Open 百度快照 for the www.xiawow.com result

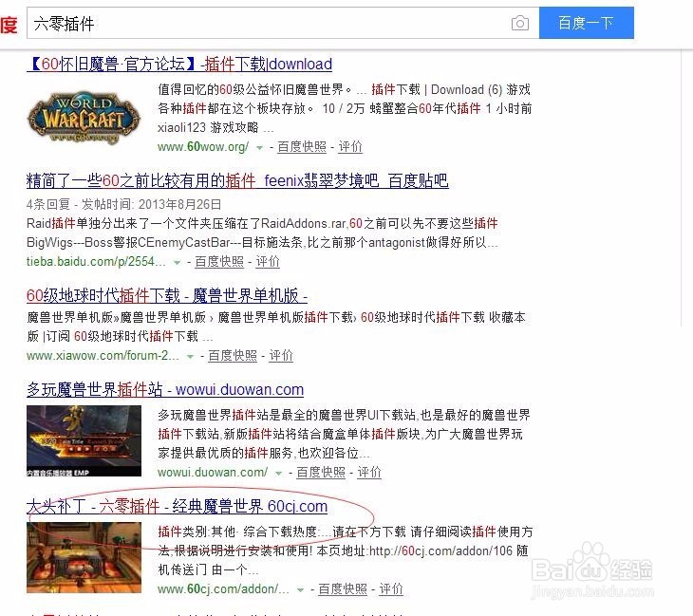233,356
